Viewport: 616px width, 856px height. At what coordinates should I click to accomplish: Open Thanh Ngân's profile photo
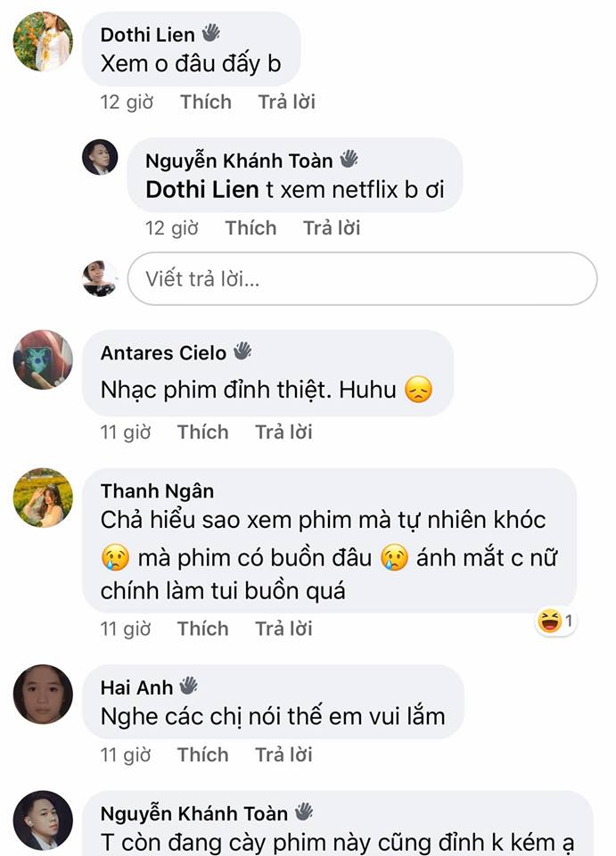tap(43, 498)
